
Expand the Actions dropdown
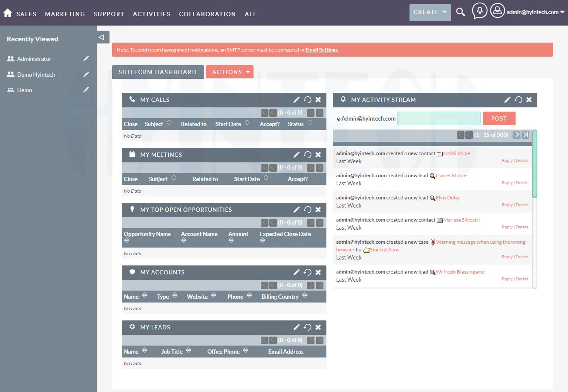point(230,72)
